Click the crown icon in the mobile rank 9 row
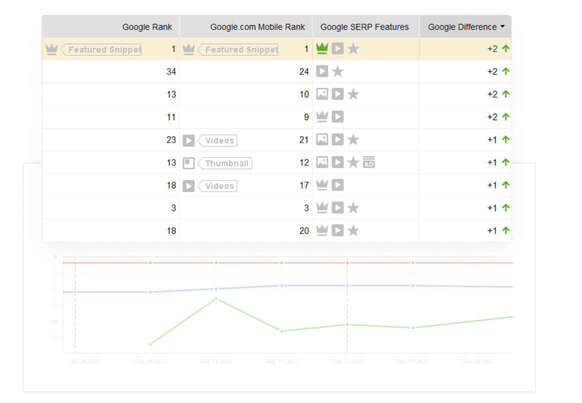582x403 pixels. (322, 117)
